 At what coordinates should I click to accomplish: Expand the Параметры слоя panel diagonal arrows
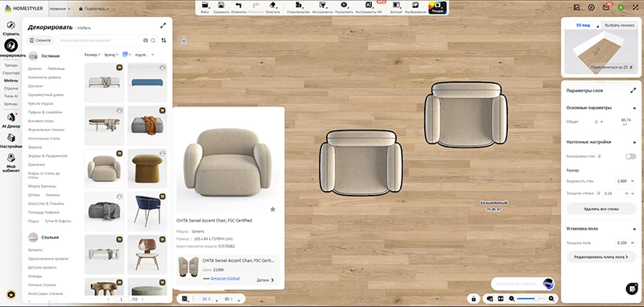point(633,90)
